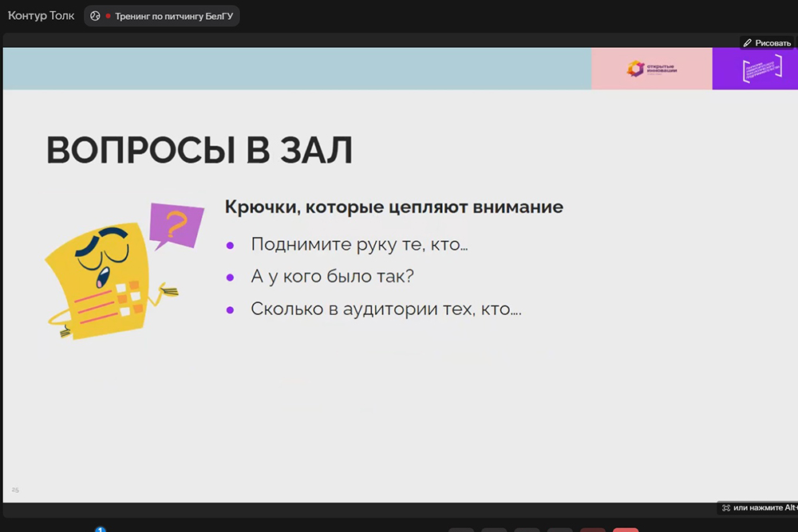The width and height of the screenshot is (798, 532).
Task: Click the recording aperture icon beside meeting title
Action: pyautogui.click(x=95, y=16)
